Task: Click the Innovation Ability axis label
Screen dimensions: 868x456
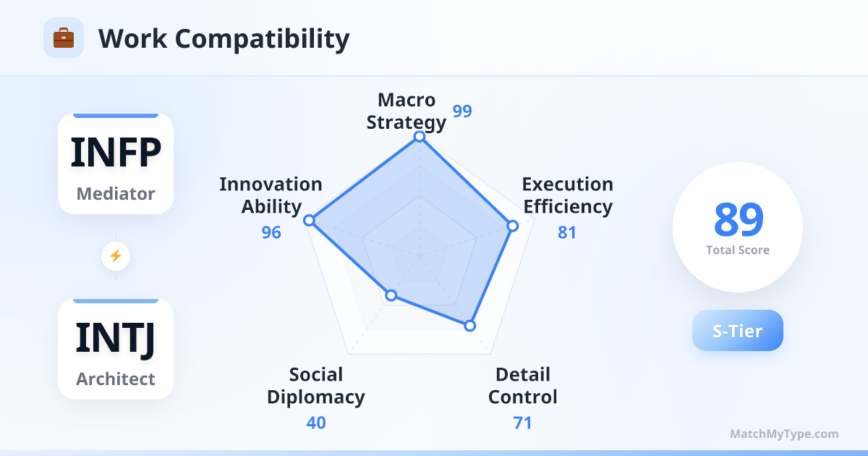Action: pos(271,195)
